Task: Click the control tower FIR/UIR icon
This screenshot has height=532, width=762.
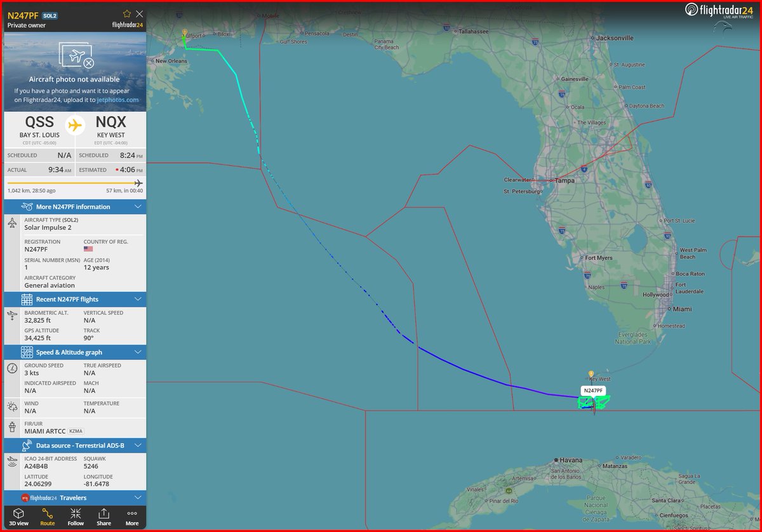Action: pos(12,427)
